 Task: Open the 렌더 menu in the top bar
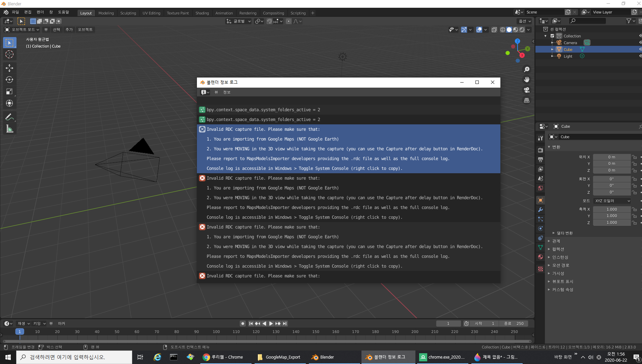[x=40, y=12]
